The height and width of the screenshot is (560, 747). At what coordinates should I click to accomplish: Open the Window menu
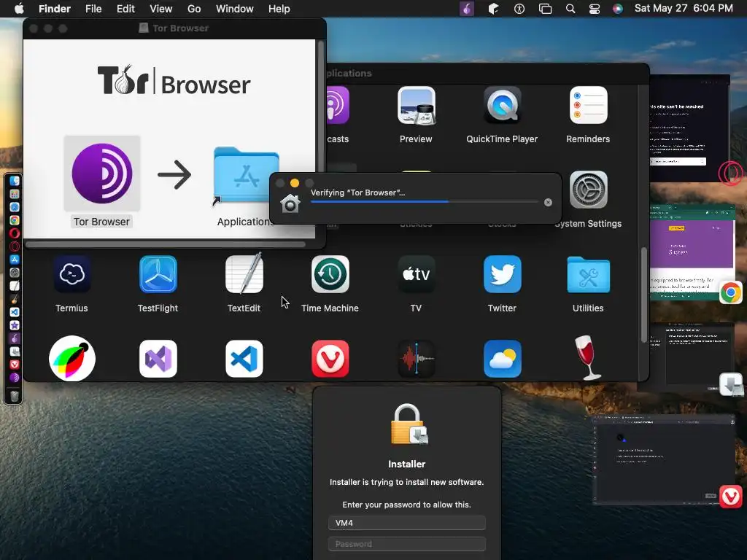tap(234, 9)
